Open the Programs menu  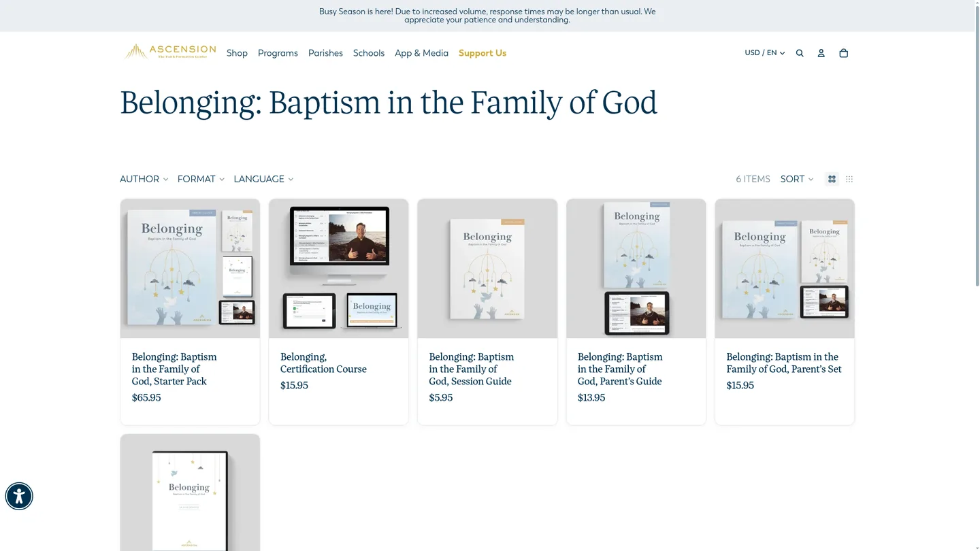tap(278, 53)
